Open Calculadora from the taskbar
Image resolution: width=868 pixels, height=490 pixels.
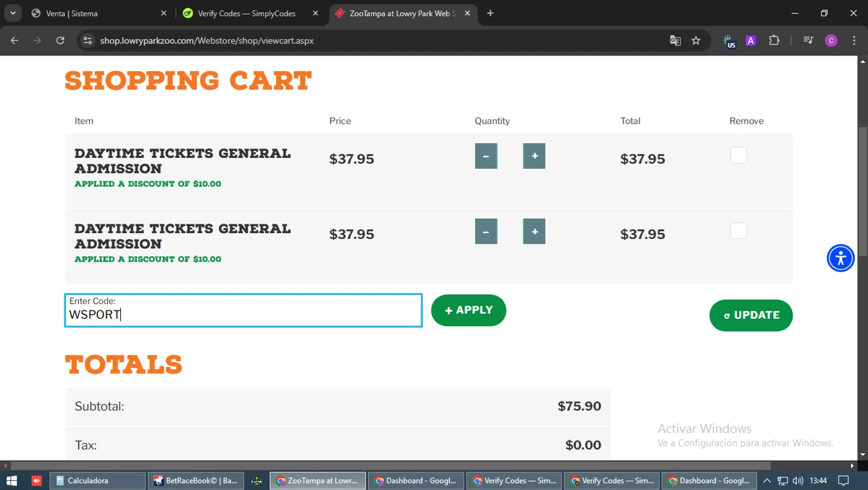(x=98, y=481)
